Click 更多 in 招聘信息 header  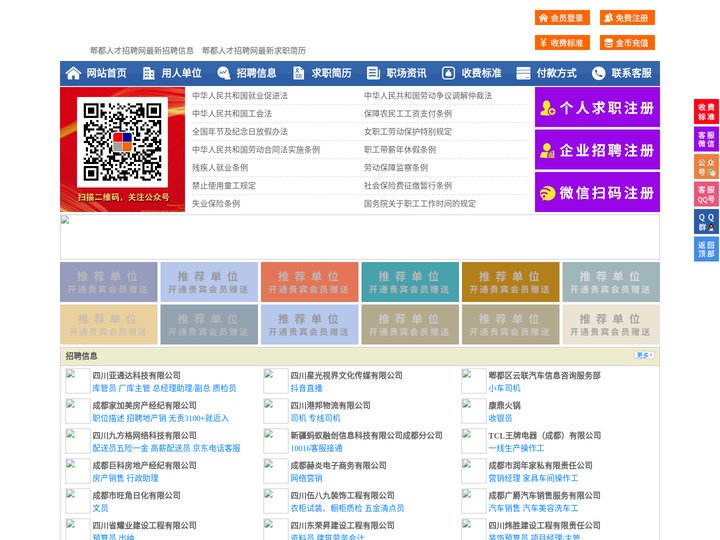(x=644, y=355)
